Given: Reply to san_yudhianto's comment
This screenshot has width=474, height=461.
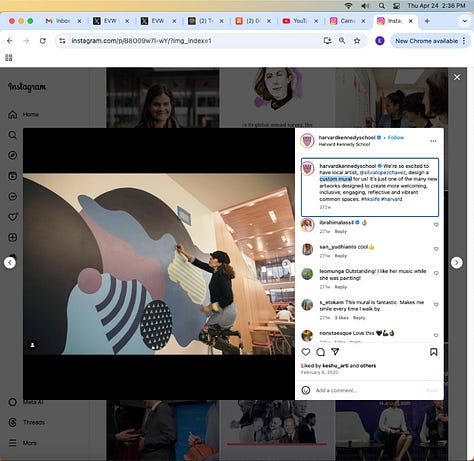Looking at the screenshot, I should pyautogui.click(x=341, y=256).
